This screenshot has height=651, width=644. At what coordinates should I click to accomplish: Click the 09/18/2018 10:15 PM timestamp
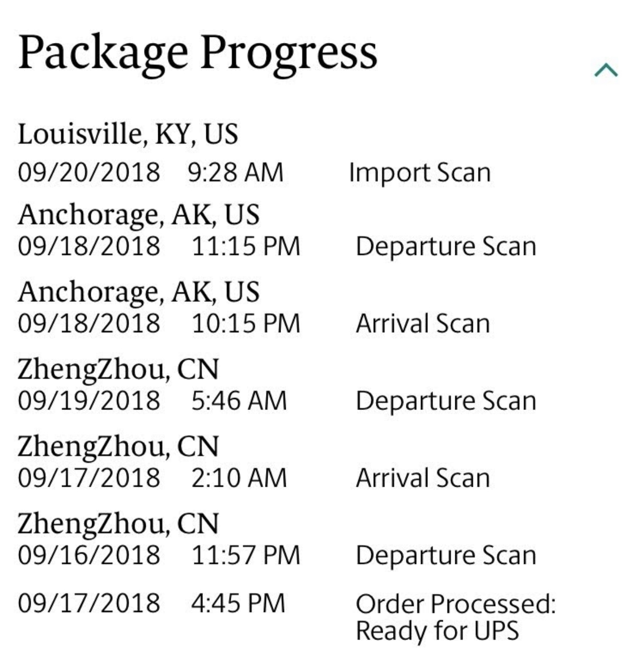(159, 323)
